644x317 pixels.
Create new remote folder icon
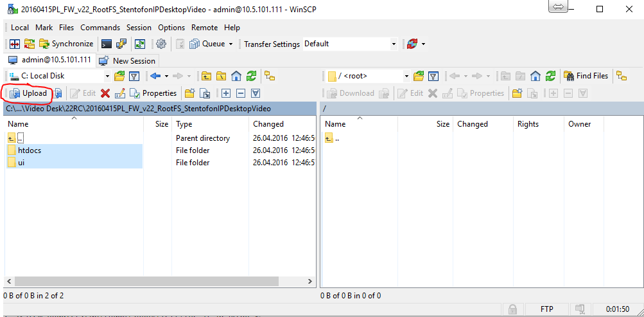pos(518,93)
